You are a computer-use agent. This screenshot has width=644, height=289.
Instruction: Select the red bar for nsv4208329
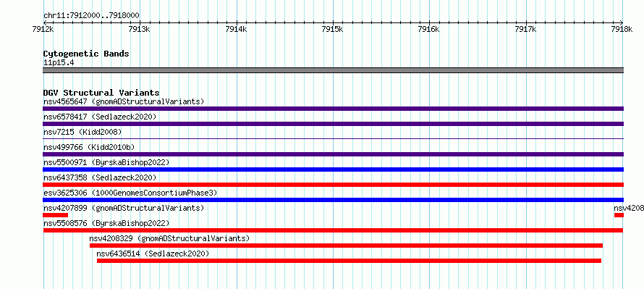point(346,246)
